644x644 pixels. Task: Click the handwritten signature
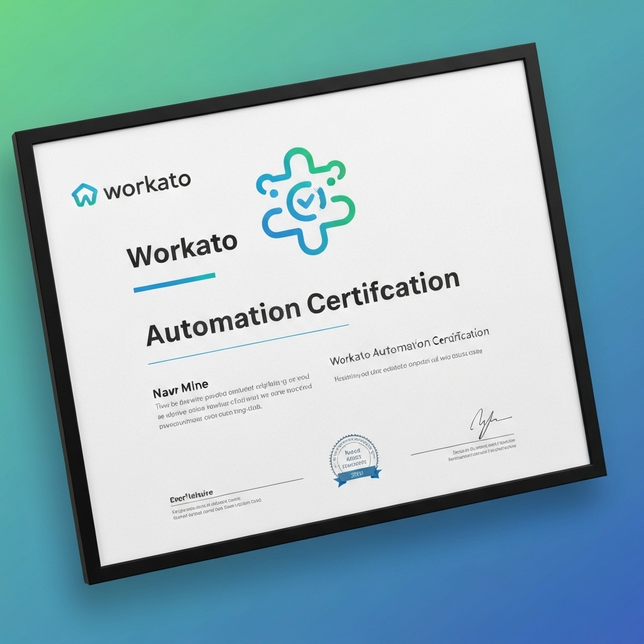click(488, 423)
